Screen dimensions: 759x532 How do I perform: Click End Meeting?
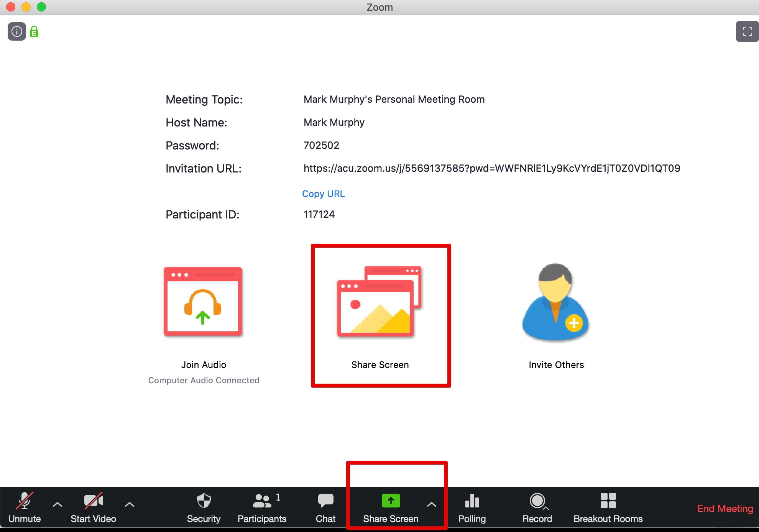click(725, 509)
